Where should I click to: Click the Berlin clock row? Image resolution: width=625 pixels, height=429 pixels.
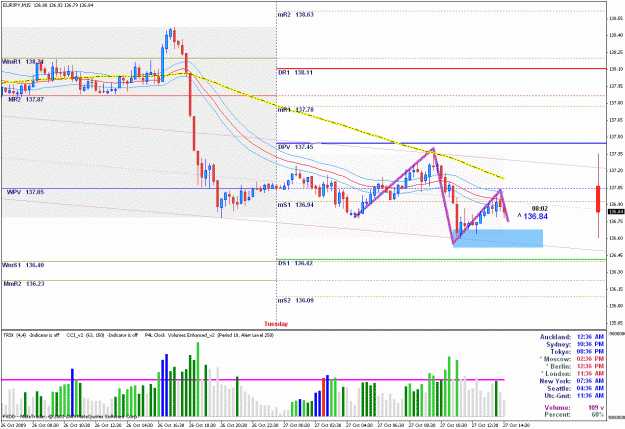coord(574,366)
